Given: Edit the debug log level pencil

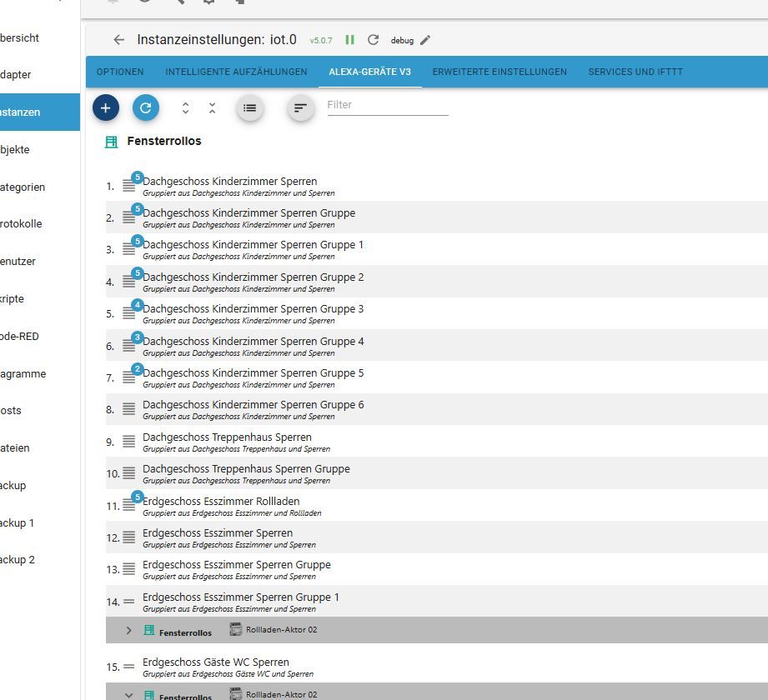Looking at the screenshot, I should click(425, 40).
